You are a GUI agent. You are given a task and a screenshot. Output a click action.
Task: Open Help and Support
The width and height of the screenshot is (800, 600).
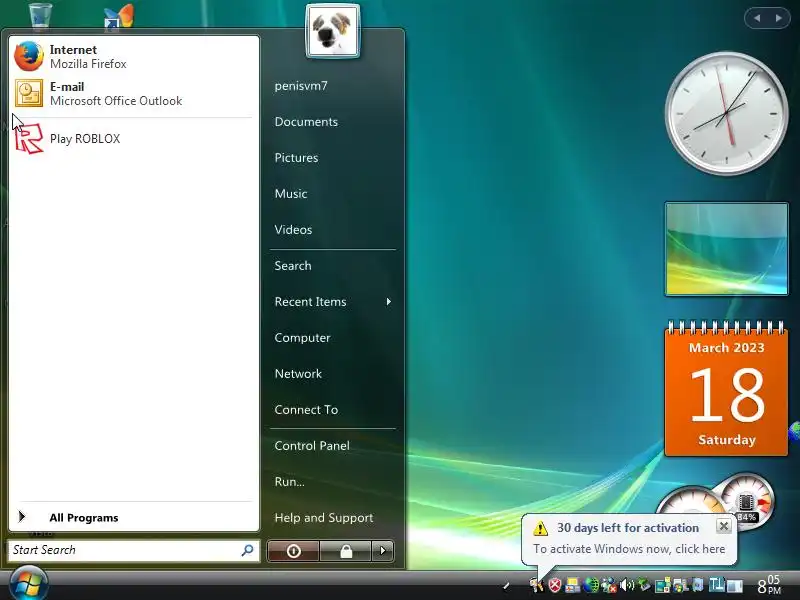pyautogui.click(x=323, y=518)
